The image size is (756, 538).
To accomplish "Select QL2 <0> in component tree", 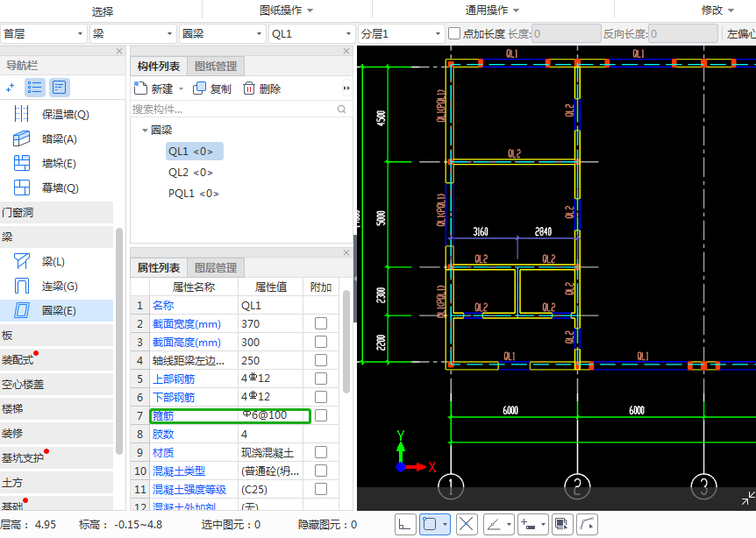I will click(x=190, y=172).
